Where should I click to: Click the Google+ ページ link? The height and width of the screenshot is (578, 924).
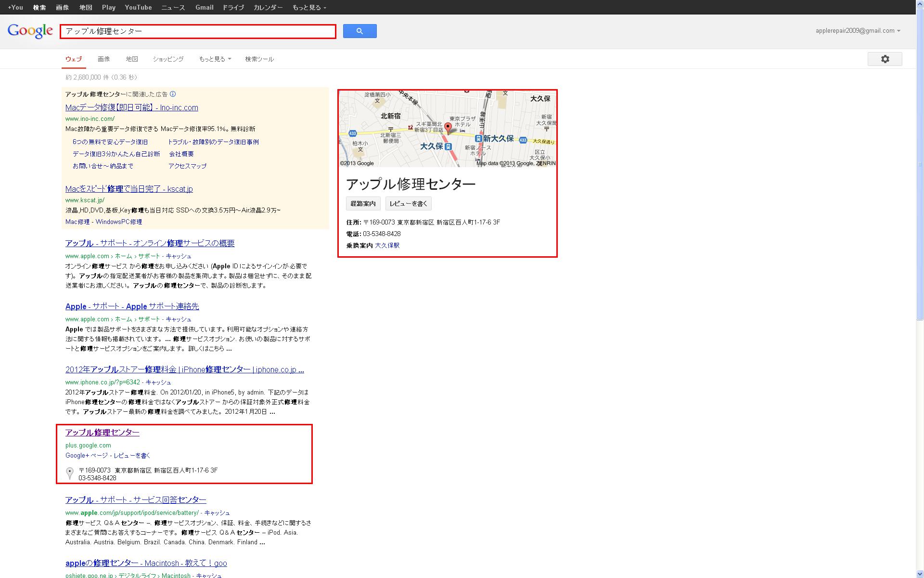87,455
